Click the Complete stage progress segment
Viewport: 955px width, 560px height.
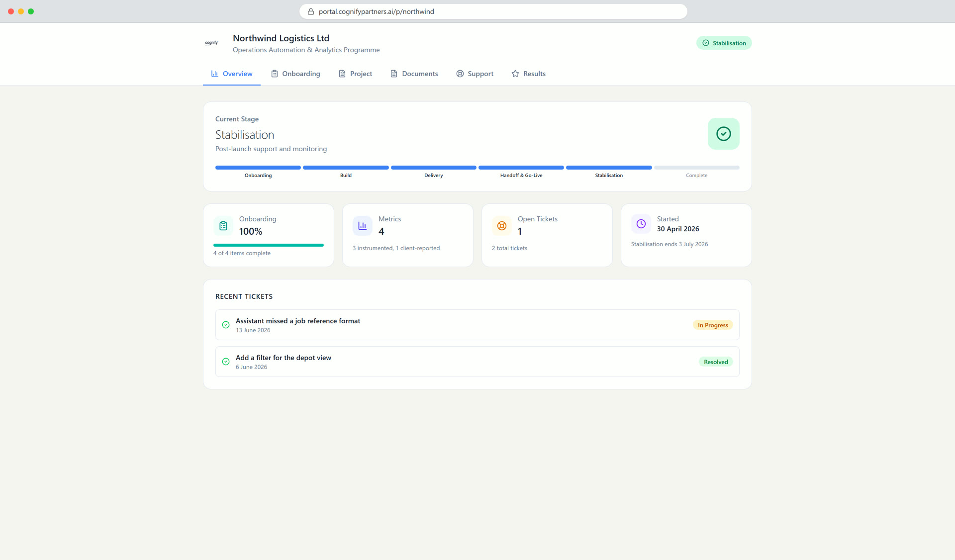[x=697, y=168]
